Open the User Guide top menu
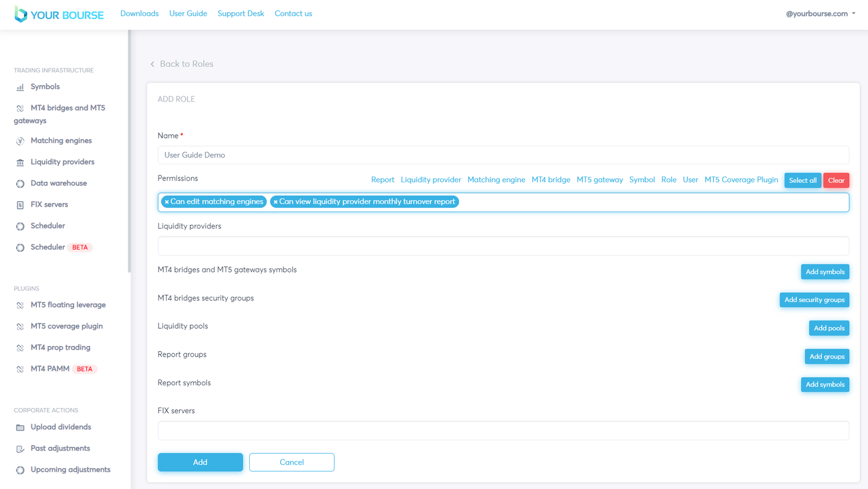Viewport: 868px width, 489px height. [188, 14]
